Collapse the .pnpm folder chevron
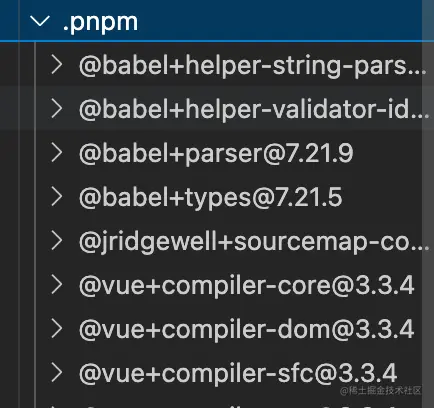This screenshot has width=434, height=408. pyautogui.click(x=40, y=22)
